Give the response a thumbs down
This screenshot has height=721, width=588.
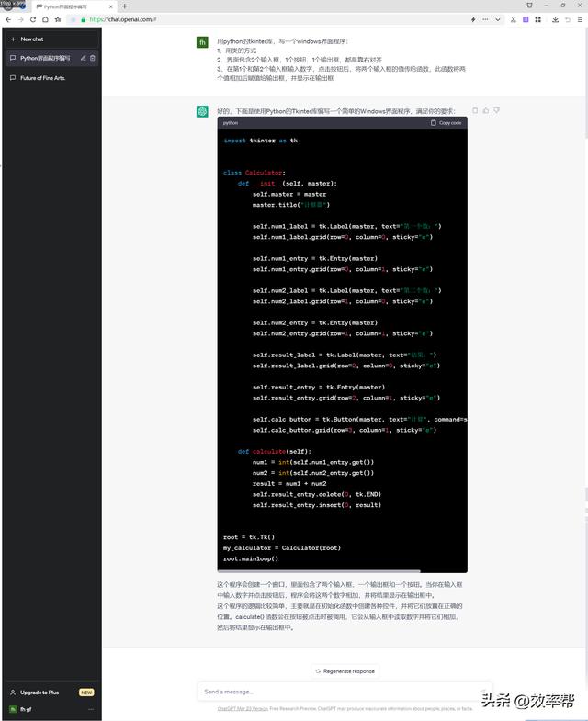497,110
